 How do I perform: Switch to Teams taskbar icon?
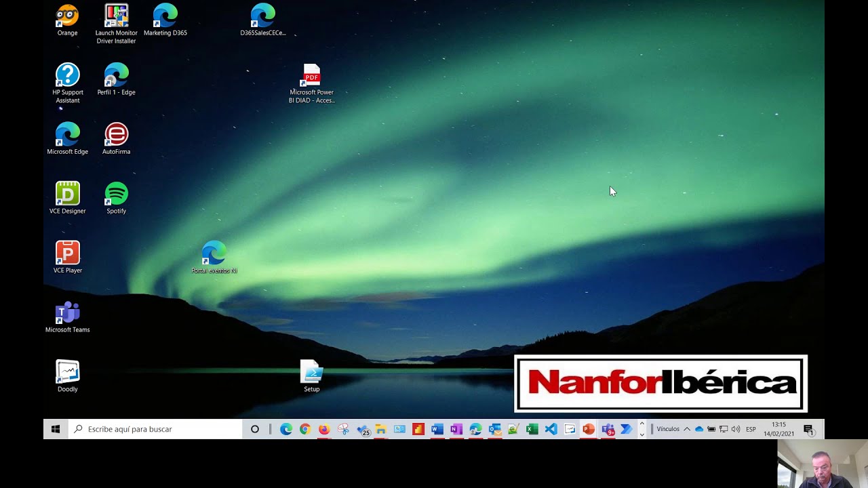tap(608, 429)
